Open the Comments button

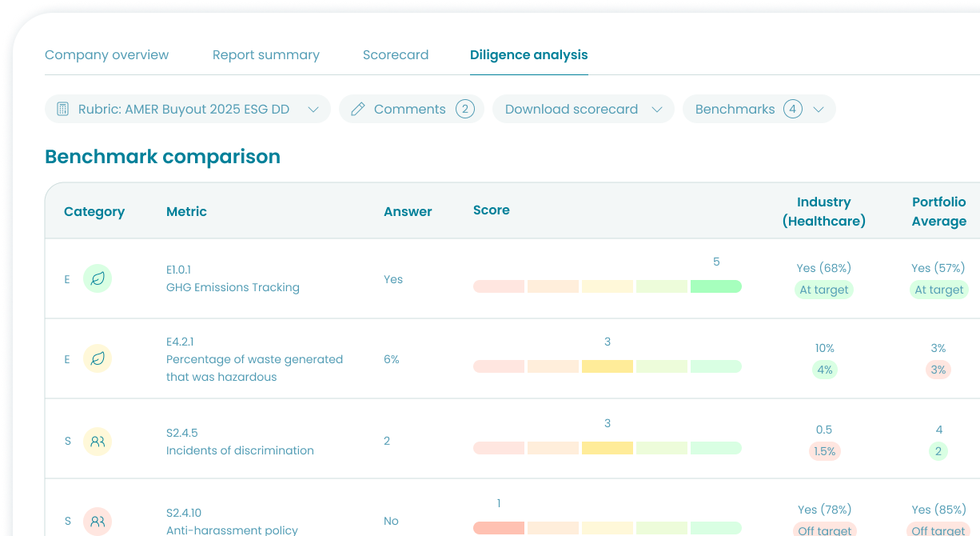click(x=412, y=109)
